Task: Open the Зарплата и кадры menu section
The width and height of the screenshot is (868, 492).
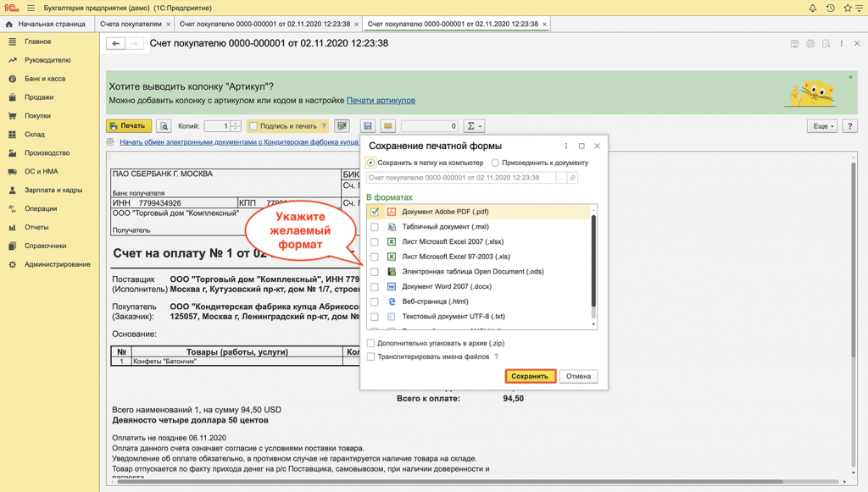Action: pyautogui.click(x=53, y=191)
